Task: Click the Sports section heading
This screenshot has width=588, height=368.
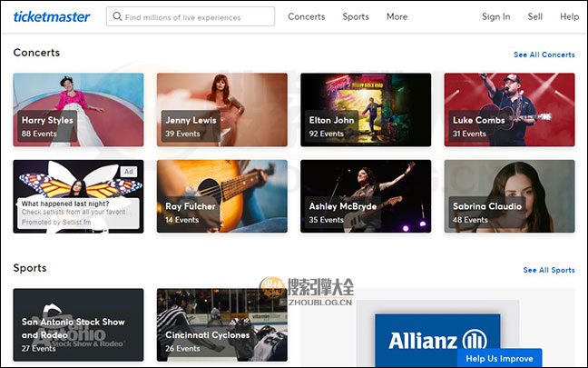Action: click(x=30, y=268)
